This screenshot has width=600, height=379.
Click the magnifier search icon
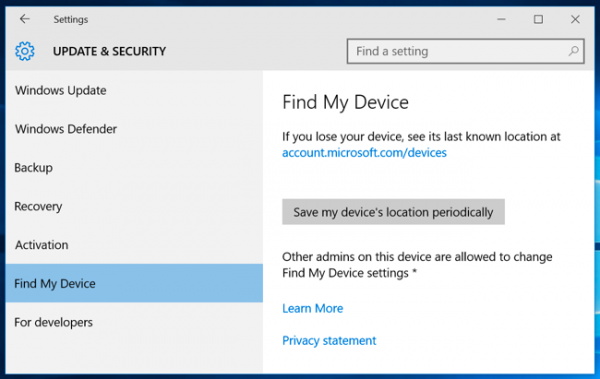pos(573,51)
